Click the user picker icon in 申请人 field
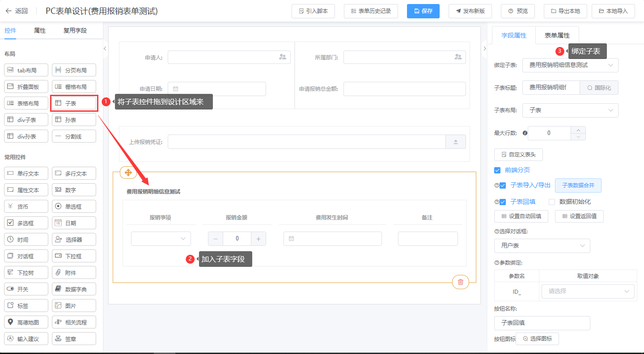The height and width of the screenshot is (354, 644). [x=282, y=57]
